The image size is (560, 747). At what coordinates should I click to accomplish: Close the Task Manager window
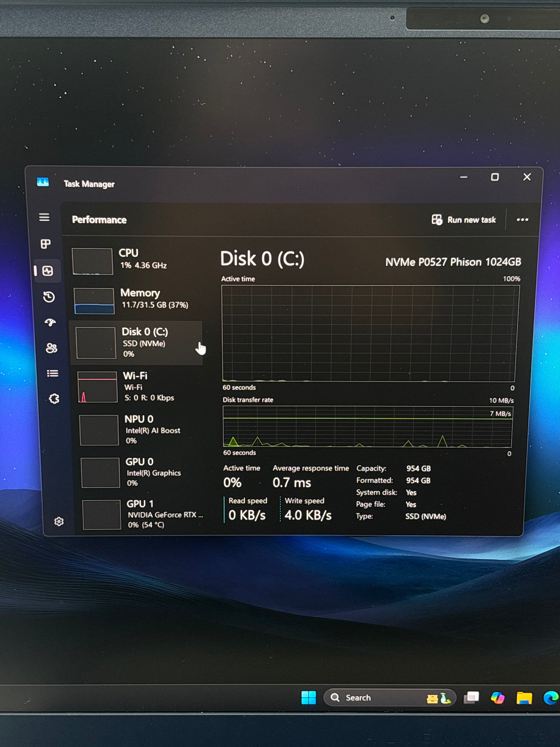point(527,177)
